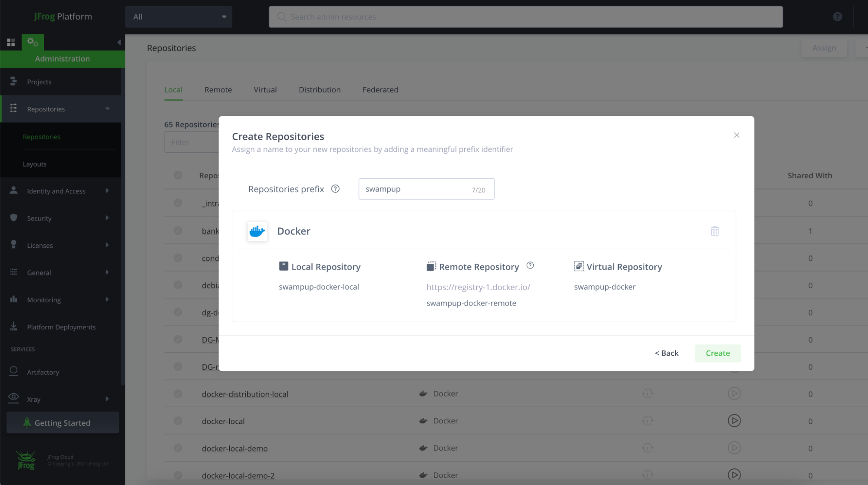This screenshot has width=868, height=485.
Task: Open the Repositories prefix help tooltip
Action: 335,188
